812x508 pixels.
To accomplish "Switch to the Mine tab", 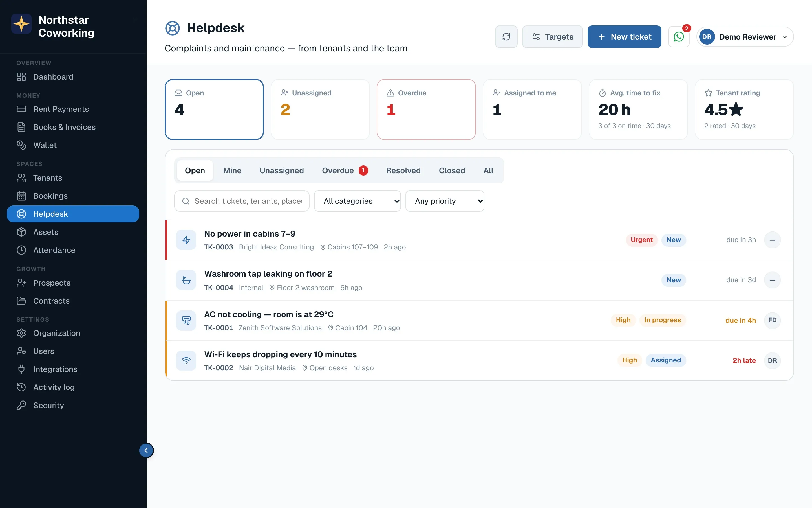I will click(232, 170).
